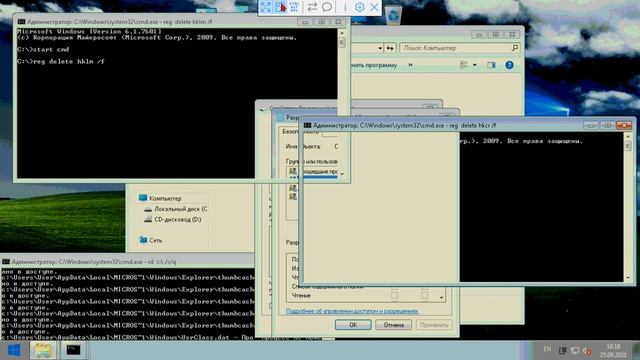640x360 pixels.
Task: Click the change view icon in Explorer
Action: point(464,65)
